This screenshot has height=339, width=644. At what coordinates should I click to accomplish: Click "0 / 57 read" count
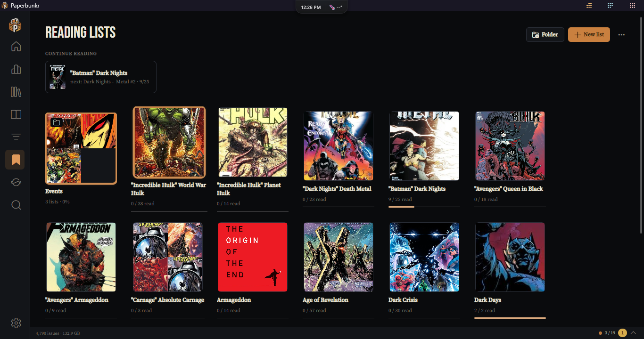314,310
